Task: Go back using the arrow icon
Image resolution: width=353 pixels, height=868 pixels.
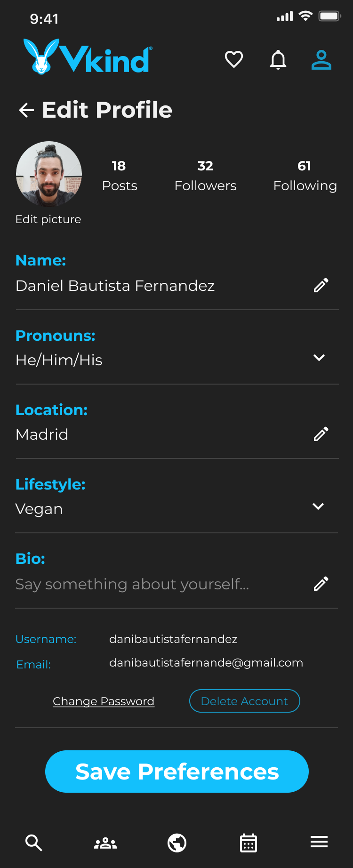Action: coord(26,110)
